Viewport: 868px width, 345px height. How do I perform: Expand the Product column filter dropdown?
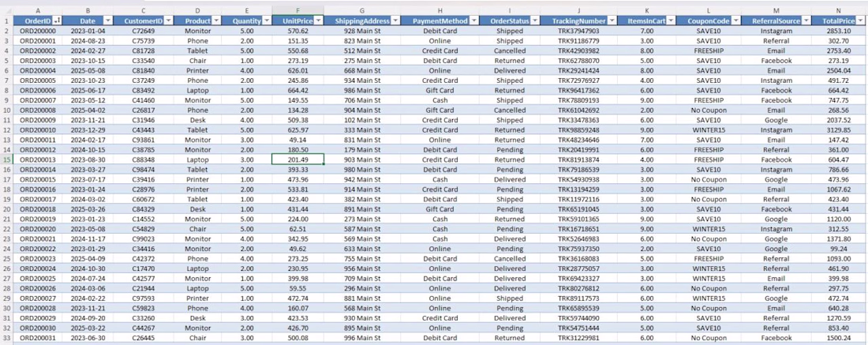point(216,21)
